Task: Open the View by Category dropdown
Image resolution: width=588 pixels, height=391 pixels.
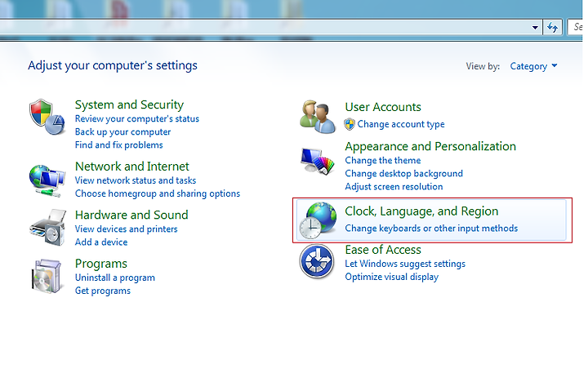Action: [533, 66]
